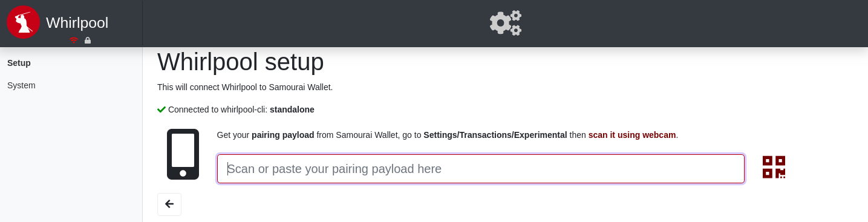Image resolution: width=868 pixels, height=222 pixels.
Task: Click the 'standalone' status label
Action: point(292,109)
